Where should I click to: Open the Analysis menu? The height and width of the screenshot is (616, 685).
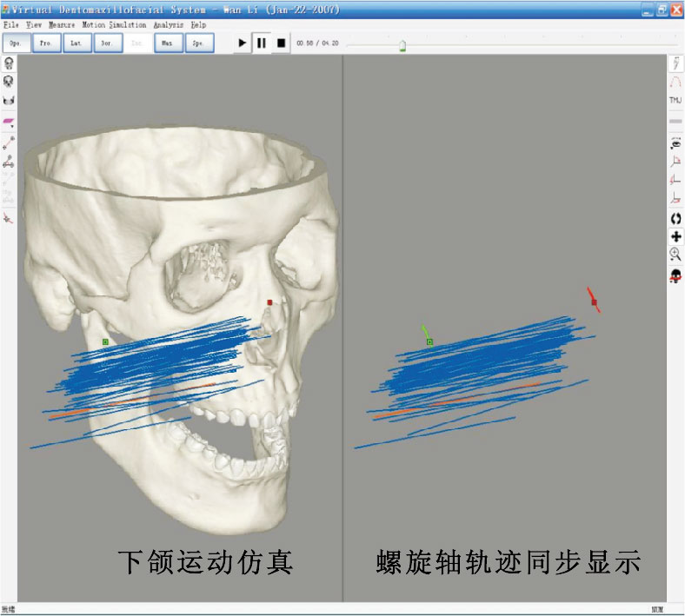[x=168, y=25]
